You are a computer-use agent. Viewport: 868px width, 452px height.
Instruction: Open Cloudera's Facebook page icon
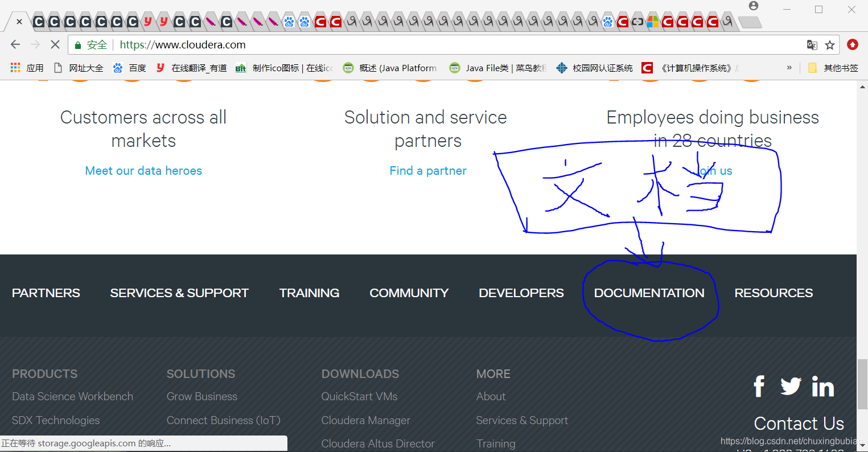(759, 387)
